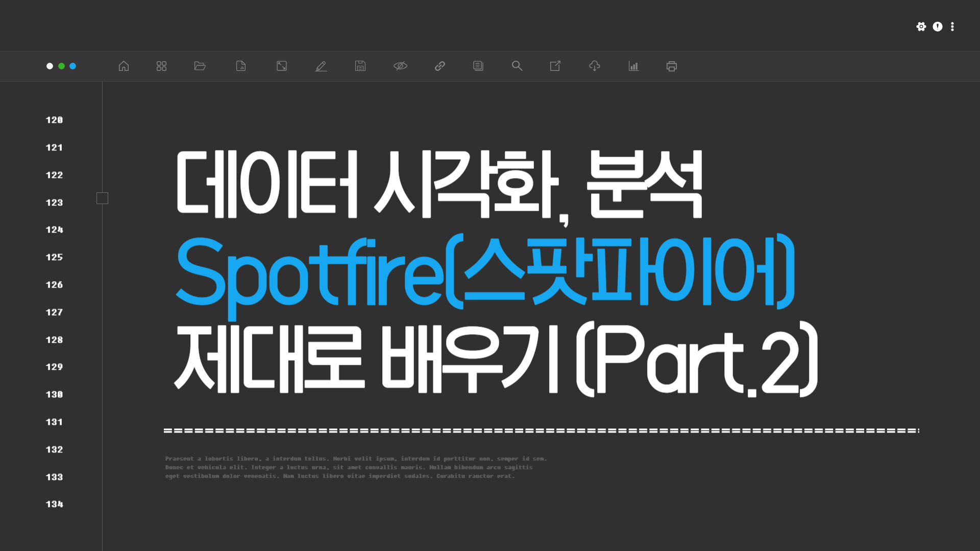This screenshot has width=980, height=551.
Task: Select line number 127
Action: pos(55,312)
